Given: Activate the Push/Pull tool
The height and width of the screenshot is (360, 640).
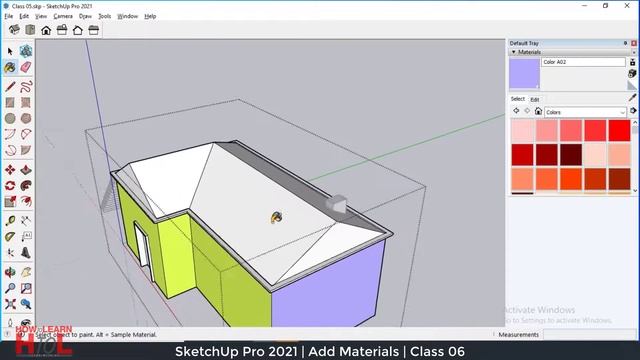Looking at the screenshot, I should coord(26,170).
